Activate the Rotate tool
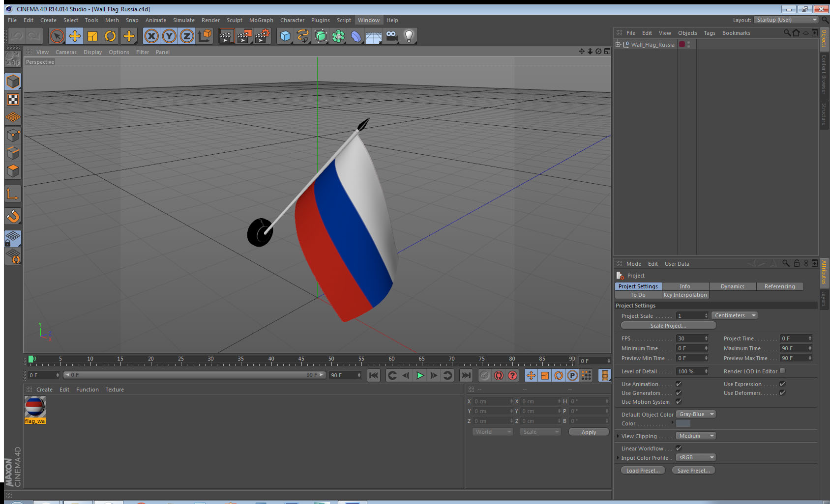This screenshot has height=504, width=830. point(110,36)
